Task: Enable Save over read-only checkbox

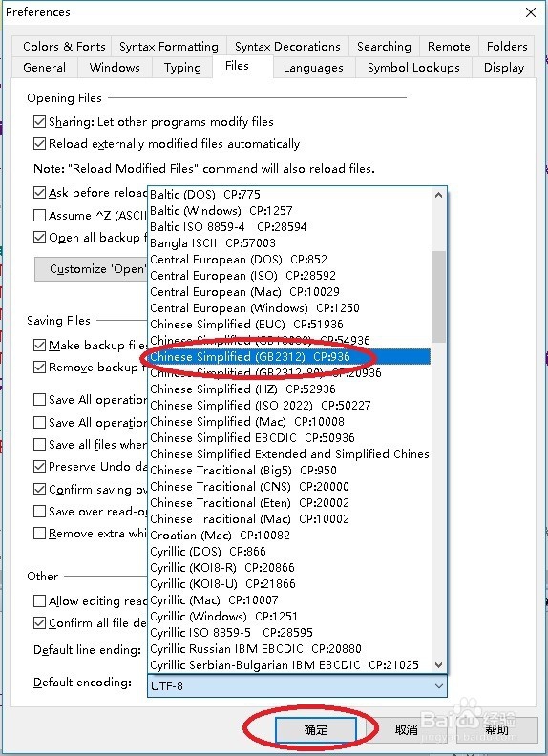Action: [39, 511]
